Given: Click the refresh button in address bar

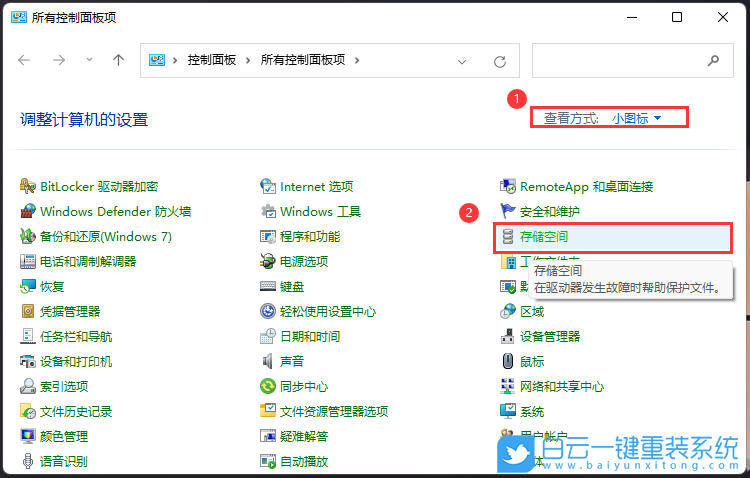Looking at the screenshot, I should (x=500, y=61).
